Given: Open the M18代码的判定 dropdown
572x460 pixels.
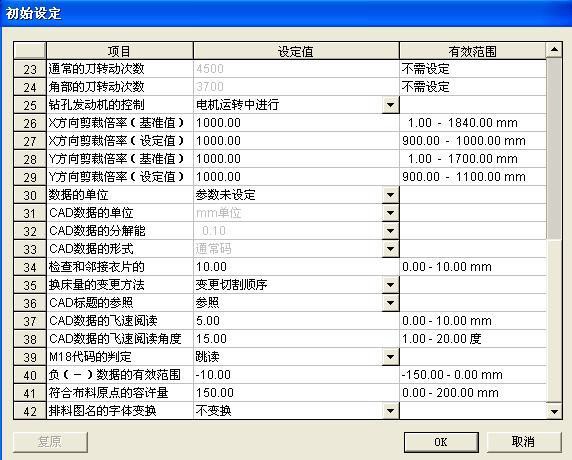Looking at the screenshot, I should [390, 357].
